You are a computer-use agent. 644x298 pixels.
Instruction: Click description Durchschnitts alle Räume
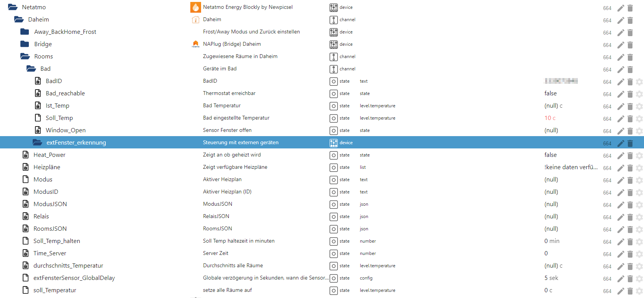tap(233, 265)
